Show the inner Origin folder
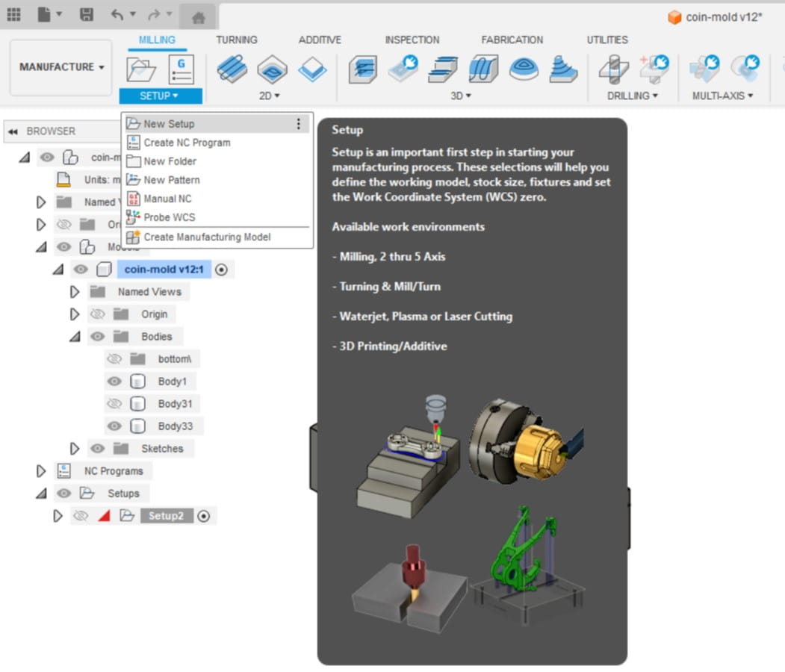Image resolution: width=785 pixels, height=672 pixels. pos(98,314)
